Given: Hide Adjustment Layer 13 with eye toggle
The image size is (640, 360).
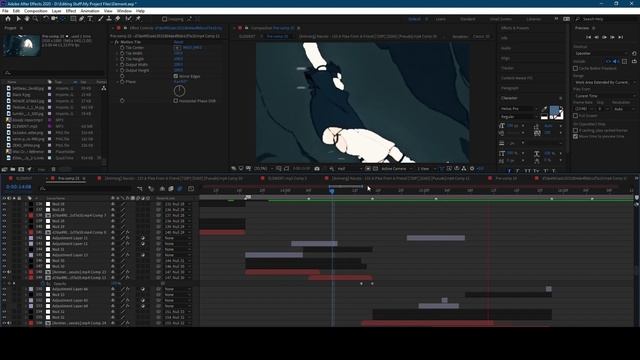Looking at the screenshot, I should pyautogui.click(x=4, y=255).
